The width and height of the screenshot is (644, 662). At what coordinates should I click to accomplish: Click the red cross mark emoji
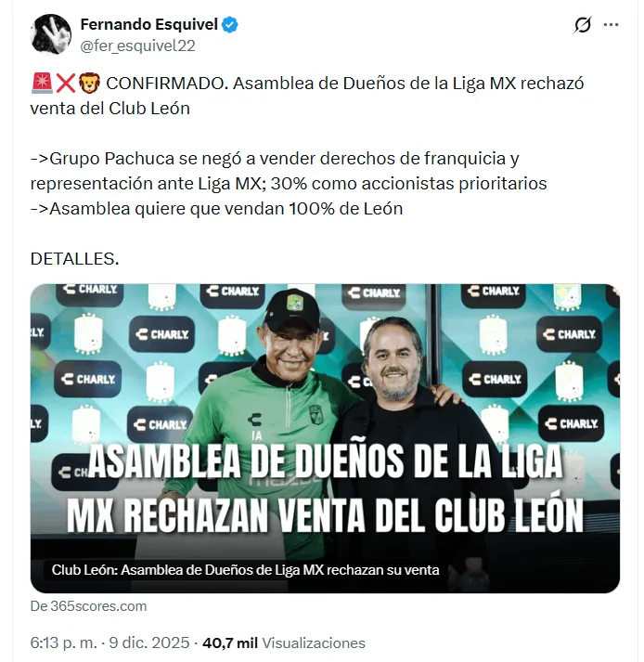tap(65, 84)
